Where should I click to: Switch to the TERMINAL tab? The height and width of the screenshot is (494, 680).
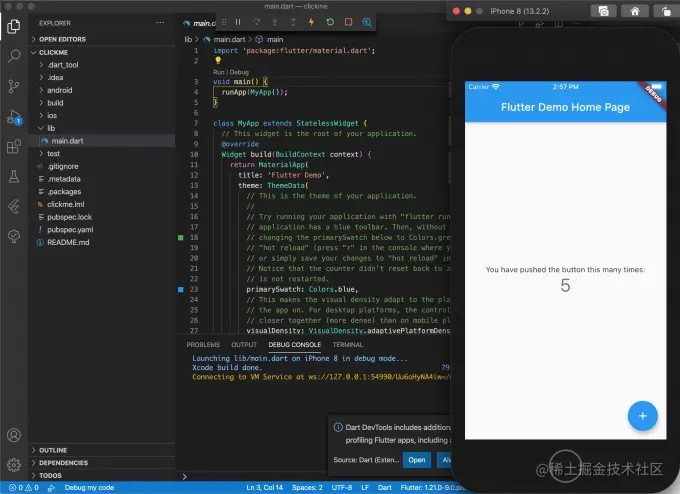pyautogui.click(x=348, y=345)
